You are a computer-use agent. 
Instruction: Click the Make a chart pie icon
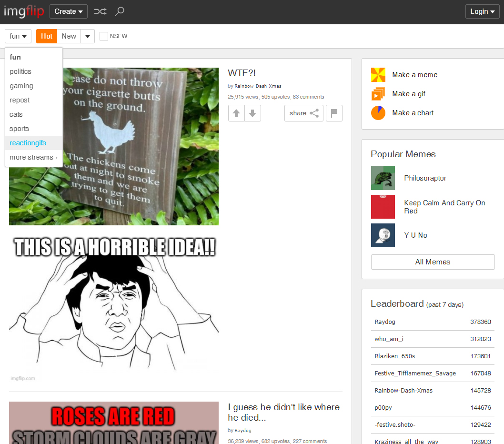(378, 113)
